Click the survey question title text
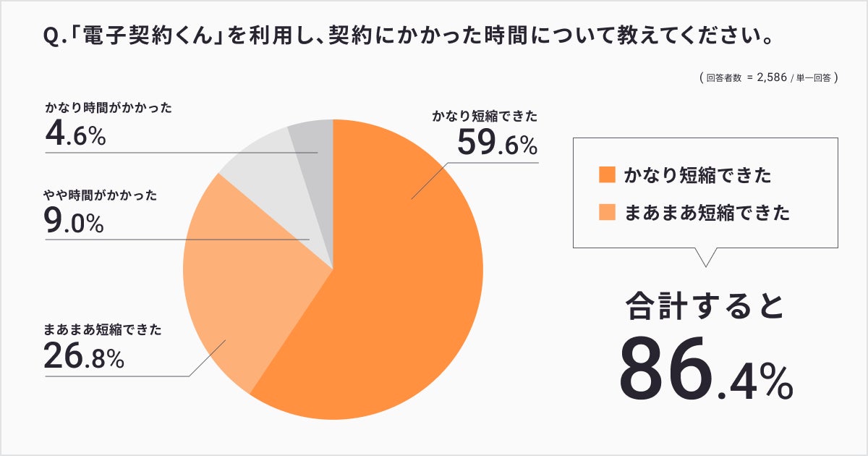 coord(407,36)
